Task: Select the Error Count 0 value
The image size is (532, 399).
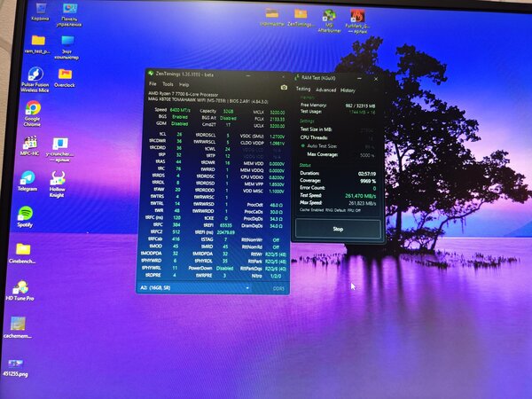Action: (374, 188)
